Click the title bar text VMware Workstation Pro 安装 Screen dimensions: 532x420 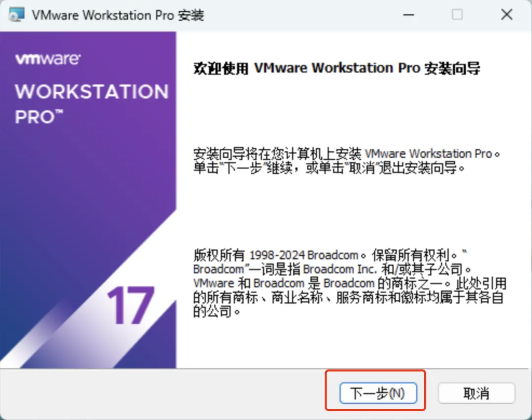(118, 15)
